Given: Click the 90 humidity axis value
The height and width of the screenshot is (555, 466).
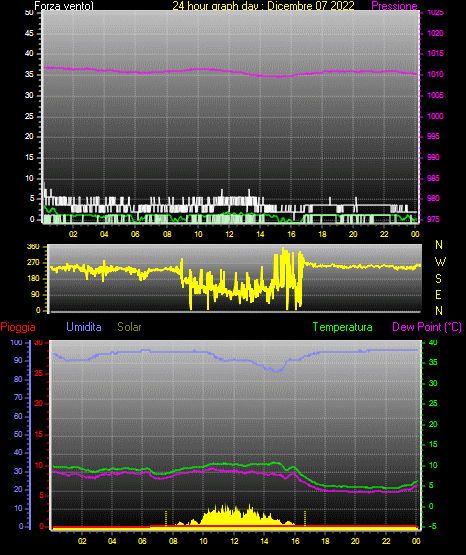Looking at the screenshot, I should tap(18, 360).
